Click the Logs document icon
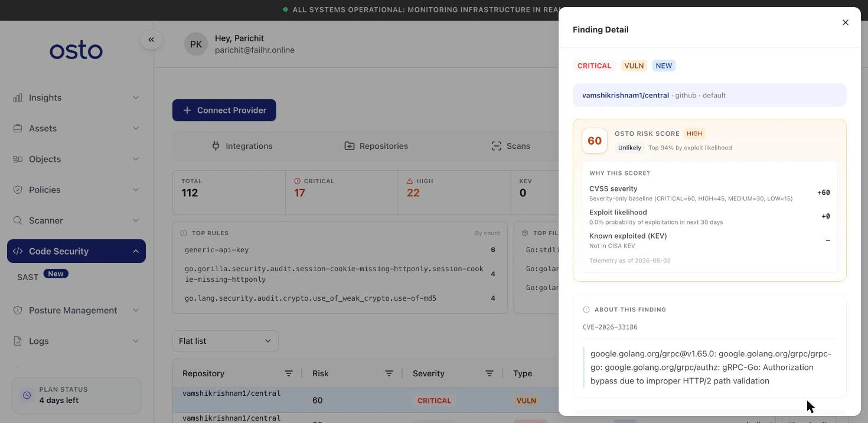Viewport: 868px width, 423px height. pyautogui.click(x=18, y=341)
